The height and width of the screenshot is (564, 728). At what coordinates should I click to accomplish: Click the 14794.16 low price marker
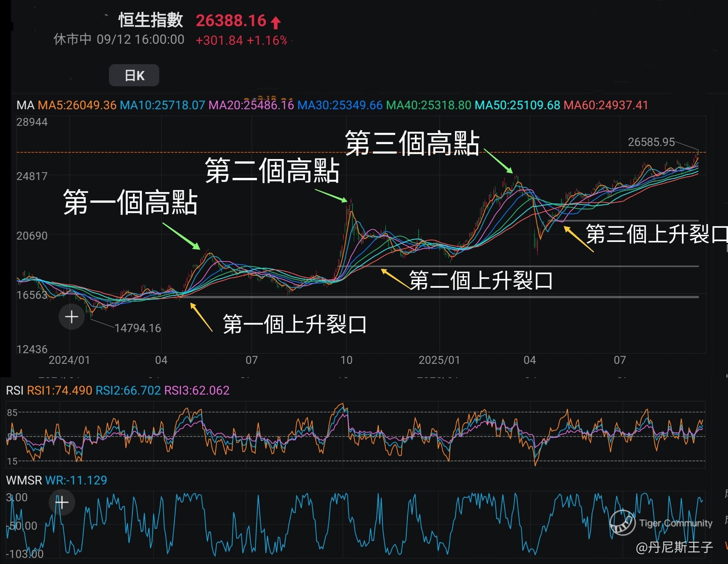pos(138,328)
